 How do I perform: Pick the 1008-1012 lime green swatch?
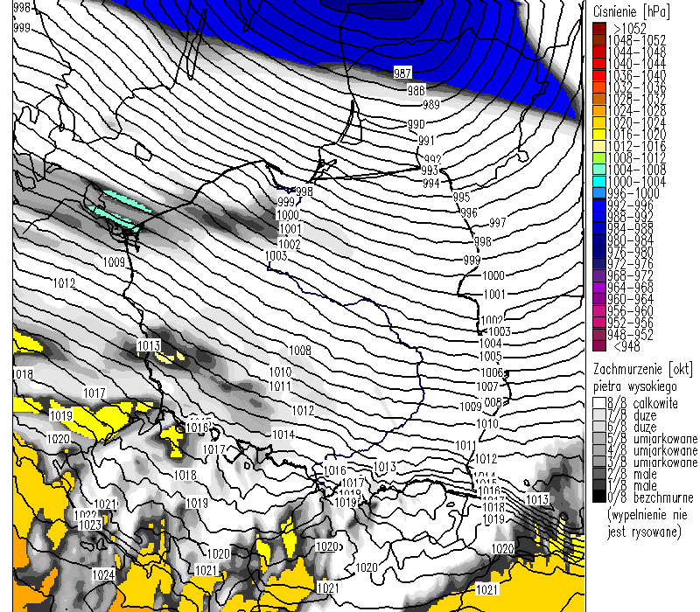pos(599,157)
